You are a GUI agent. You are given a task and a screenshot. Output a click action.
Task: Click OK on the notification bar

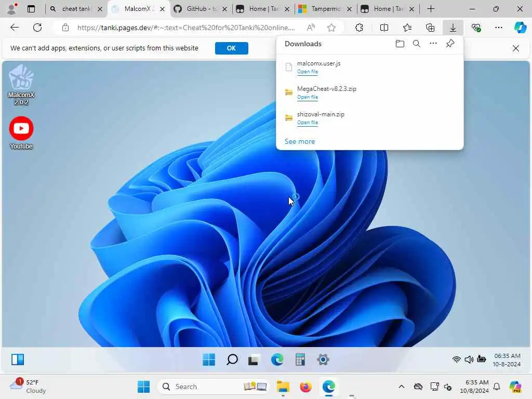(x=231, y=48)
